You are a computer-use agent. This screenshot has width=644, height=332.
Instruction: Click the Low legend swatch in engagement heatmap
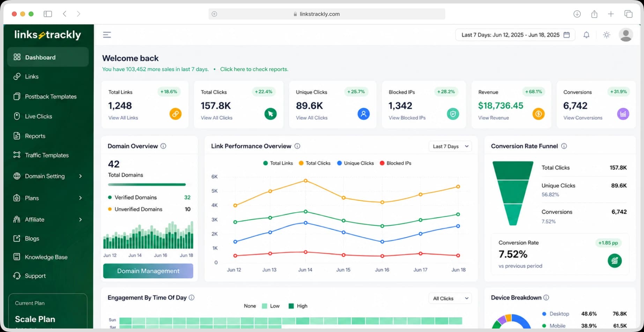pos(265,306)
